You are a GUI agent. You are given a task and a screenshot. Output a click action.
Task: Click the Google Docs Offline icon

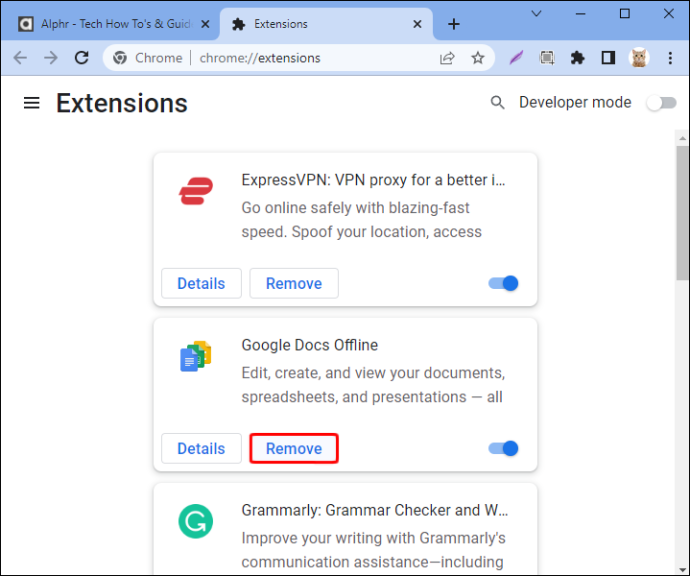(x=196, y=356)
